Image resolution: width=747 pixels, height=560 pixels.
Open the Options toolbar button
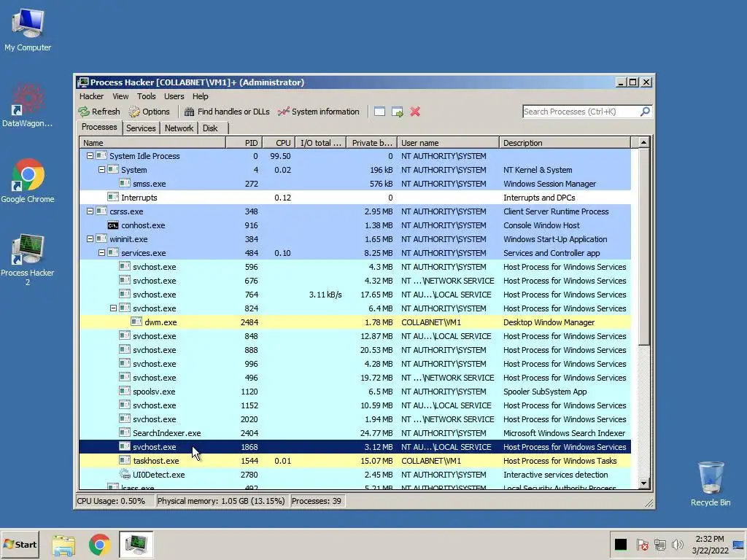pyautogui.click(x=149, y=112)
